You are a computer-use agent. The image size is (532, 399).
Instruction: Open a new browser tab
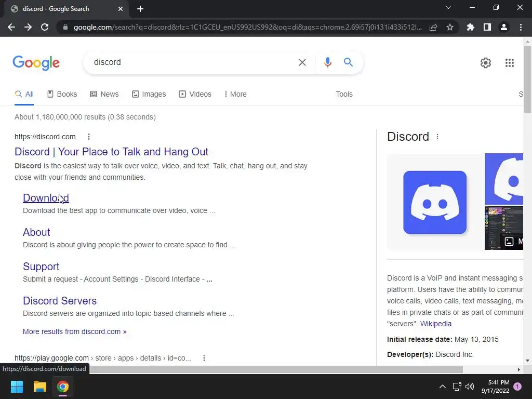tap(140, 9)
